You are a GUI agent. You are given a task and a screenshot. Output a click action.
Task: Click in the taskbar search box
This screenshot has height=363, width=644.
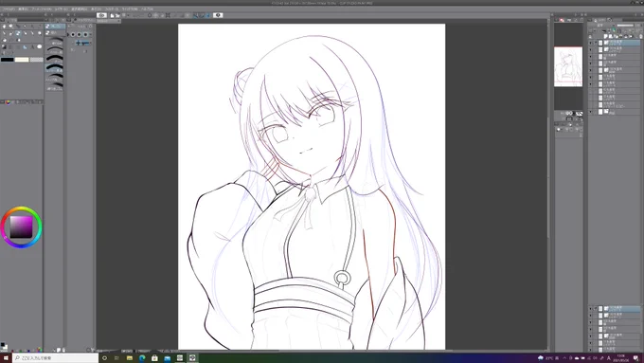tap(56, 358)
